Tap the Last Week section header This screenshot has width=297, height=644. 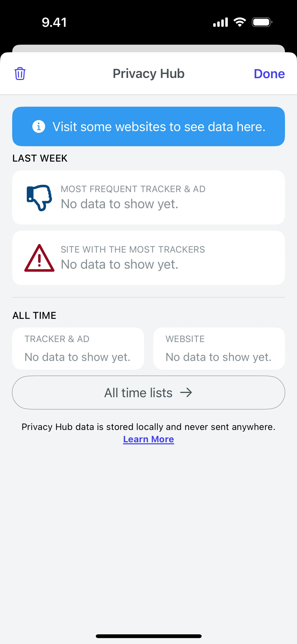40,158
